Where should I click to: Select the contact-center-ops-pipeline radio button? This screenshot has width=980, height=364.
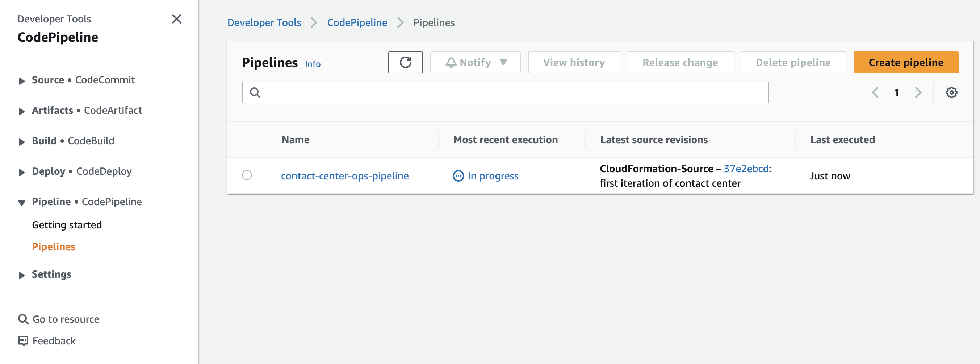(x=247, y=175)
